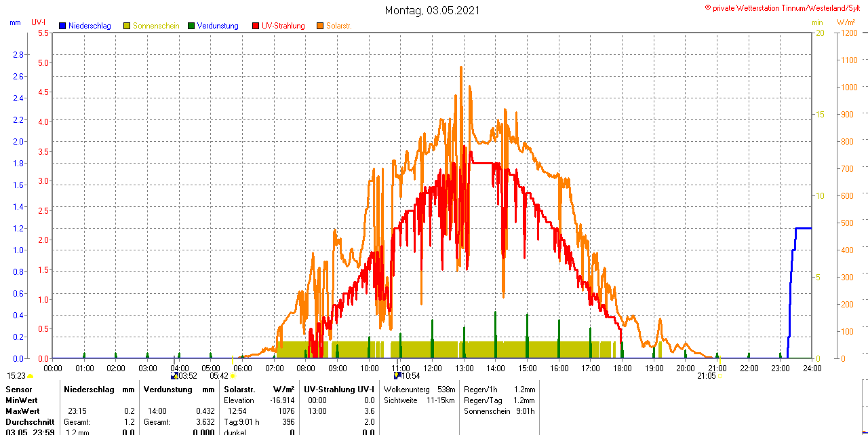Click the private Wetterstation copyright text
This screenshot has width=868, height=435.
click(785, 7)
